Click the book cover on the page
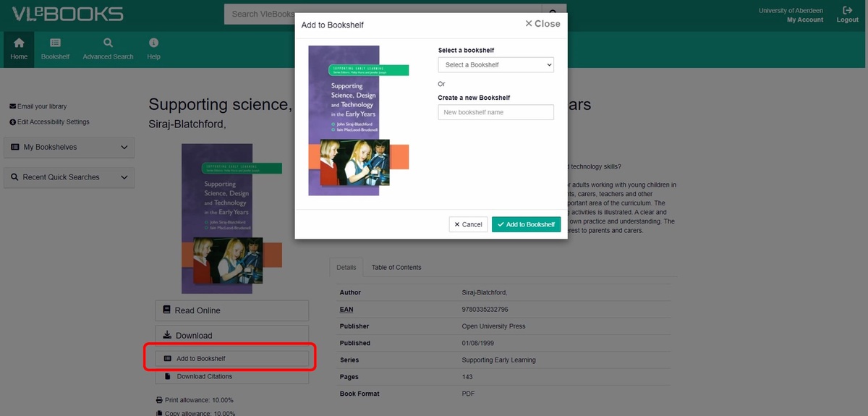Screen dimensions: 868x416 (x=231, y=218)
